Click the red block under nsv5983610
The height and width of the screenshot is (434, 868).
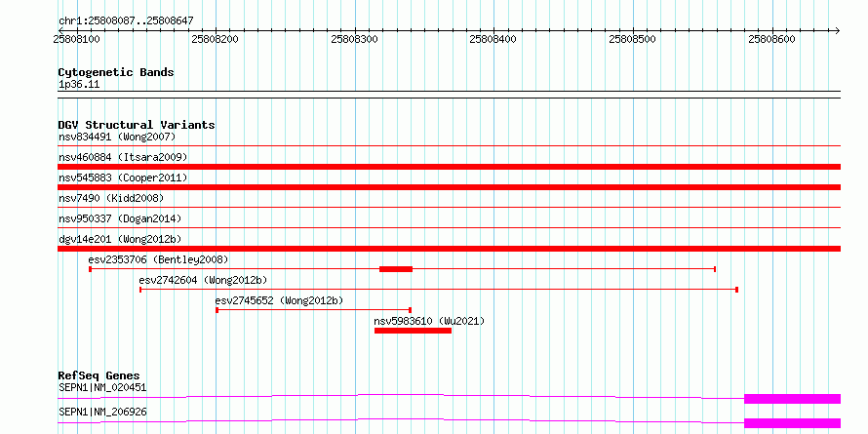click(413, 331)
